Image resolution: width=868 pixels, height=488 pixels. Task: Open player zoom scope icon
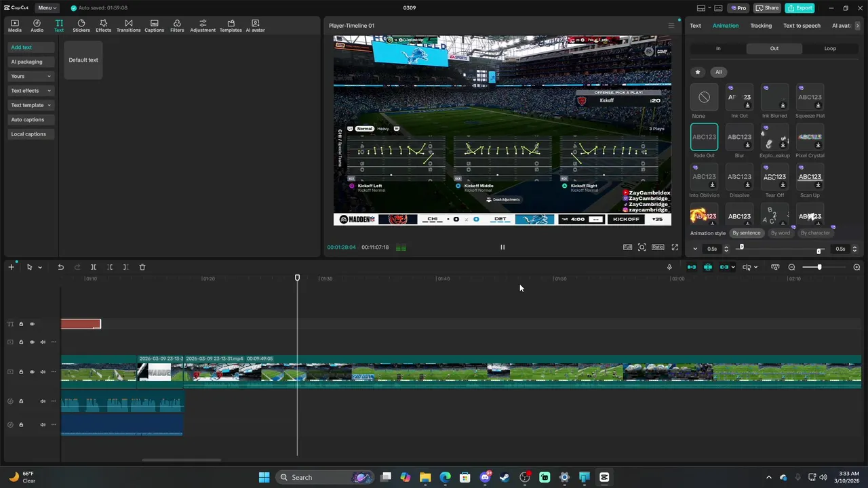[642, 247]
